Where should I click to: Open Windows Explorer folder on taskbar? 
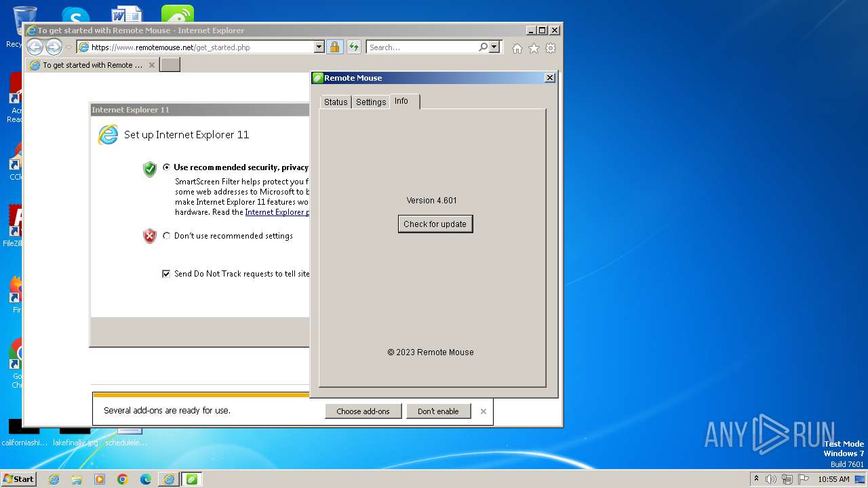tap(77, 479)
